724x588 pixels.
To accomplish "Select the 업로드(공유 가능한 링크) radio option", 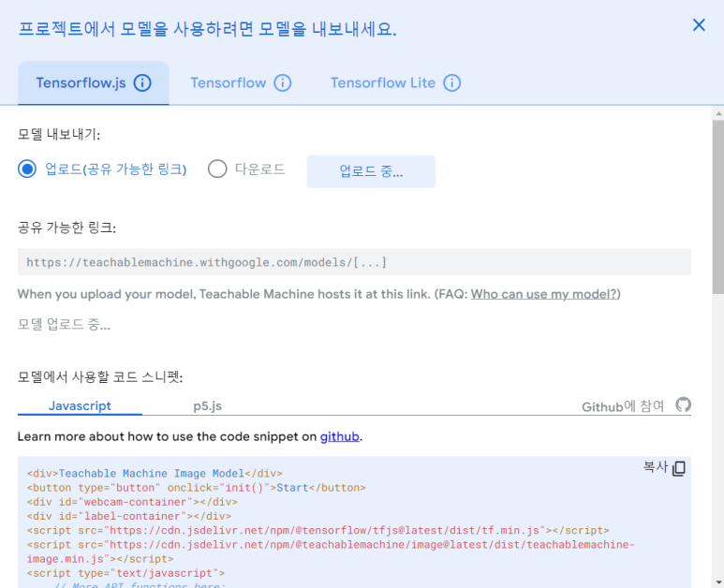I will 27,169.
